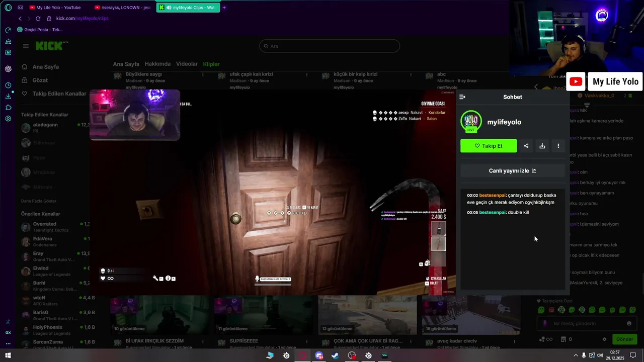Open Geçici Posta bookmark

click(40, 30)
